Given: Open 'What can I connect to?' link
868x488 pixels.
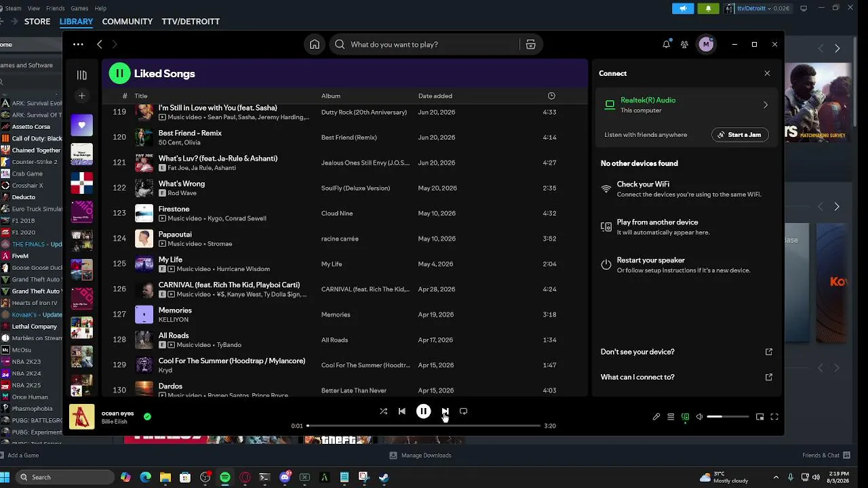Looking at the screenshot, I should coord(686,377).
